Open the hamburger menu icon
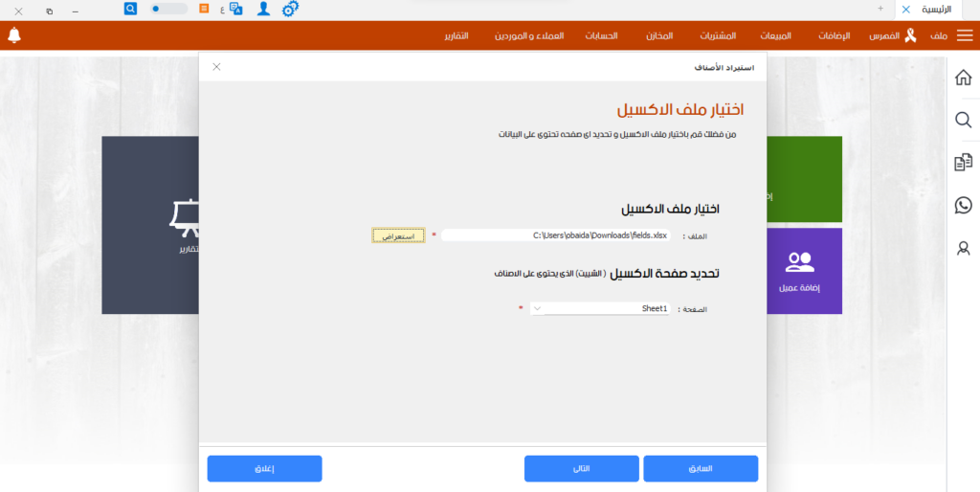This screenshot has width=980, height=492. (x=965, y=35)
